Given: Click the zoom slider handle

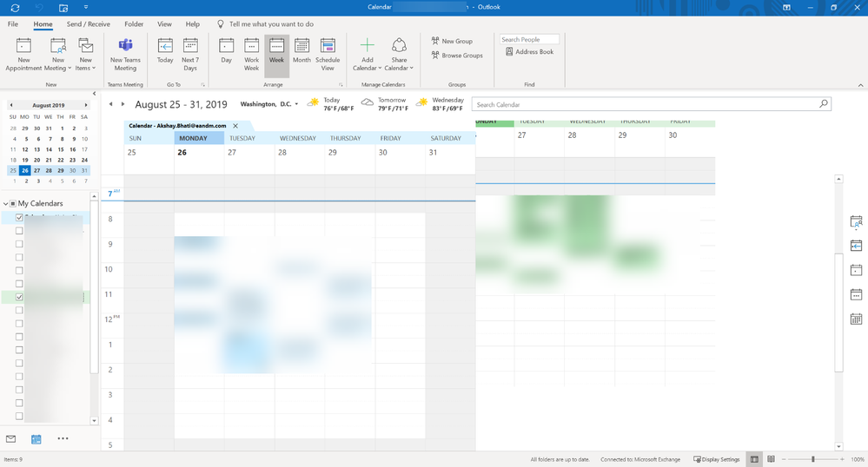Looking at the screenshot, I should coord(812,459).
